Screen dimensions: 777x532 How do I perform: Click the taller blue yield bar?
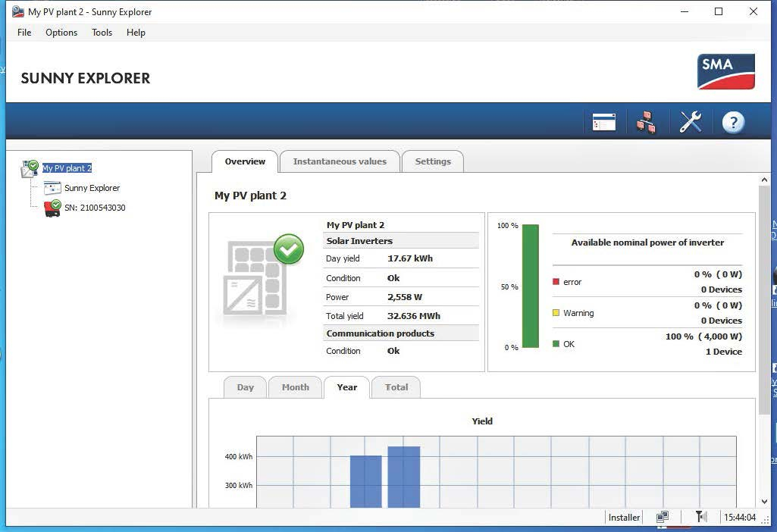404,477
